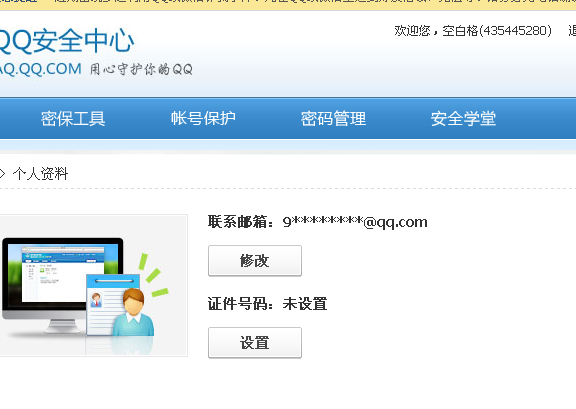Click the profile illustration image
Screen dimensions: 576x409
click(x=93, y=285)
